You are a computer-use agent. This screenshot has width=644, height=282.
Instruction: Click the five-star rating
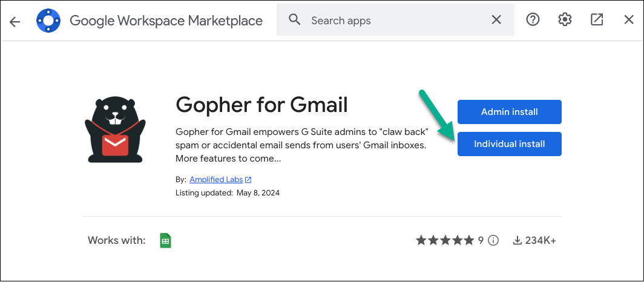[445, 240]
